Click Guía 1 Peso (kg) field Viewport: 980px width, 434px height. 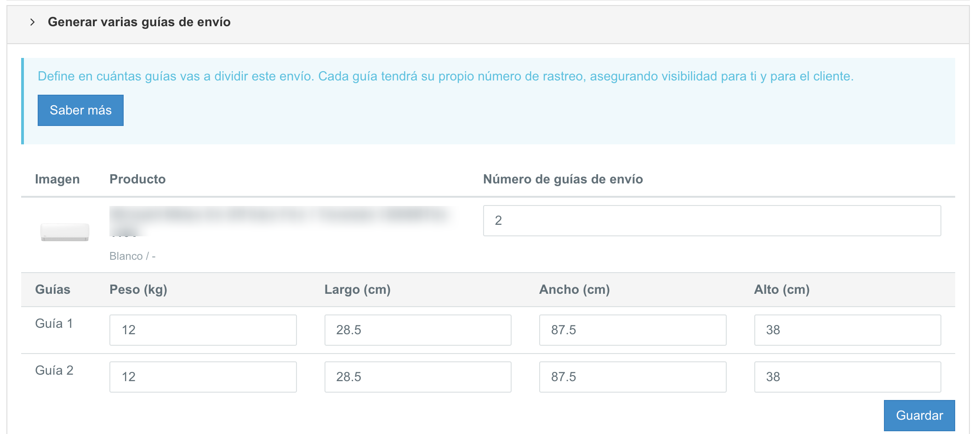203,330
